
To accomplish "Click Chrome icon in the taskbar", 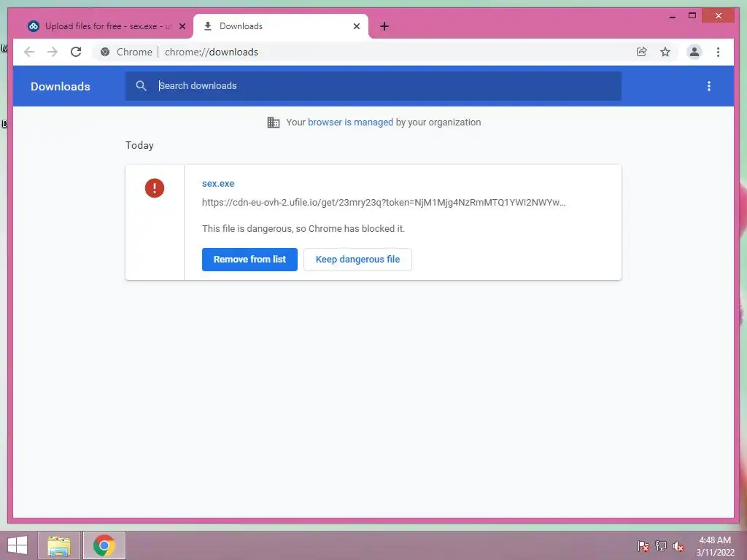I will (104, 545).
